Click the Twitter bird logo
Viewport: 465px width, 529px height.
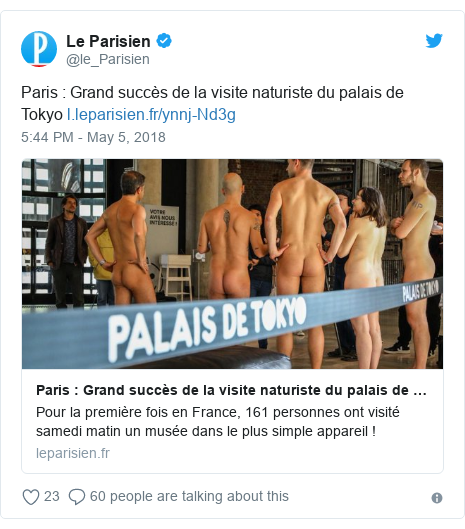pyautogui.click(x=434, y=41)
